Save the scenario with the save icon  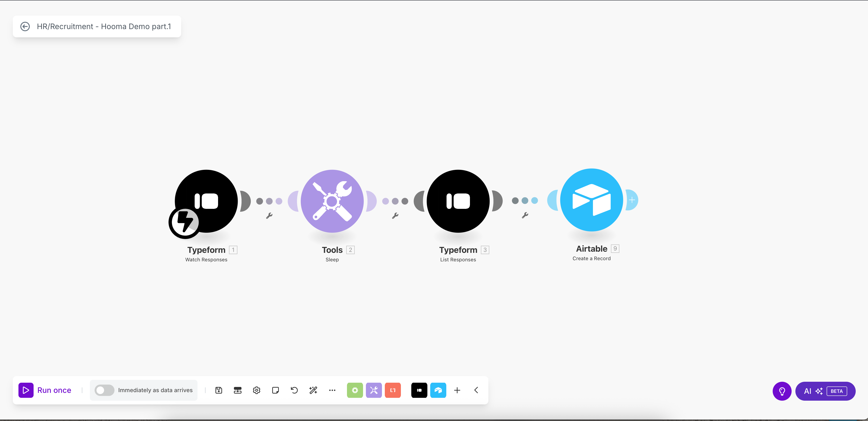point(218,390)
